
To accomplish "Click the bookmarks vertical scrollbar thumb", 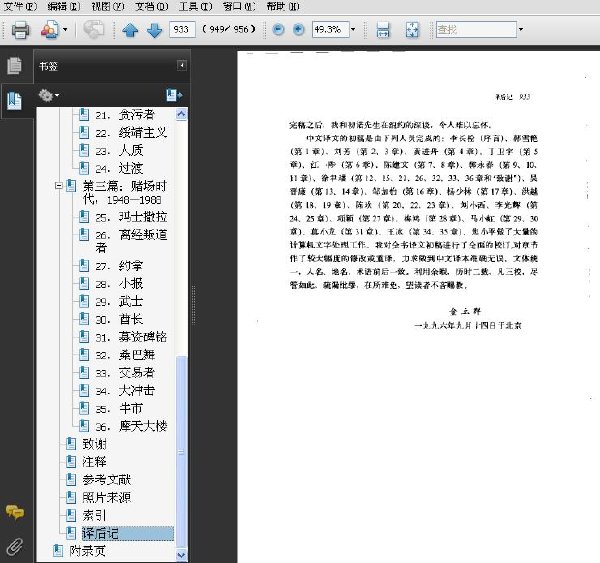I will coord(181,452).
